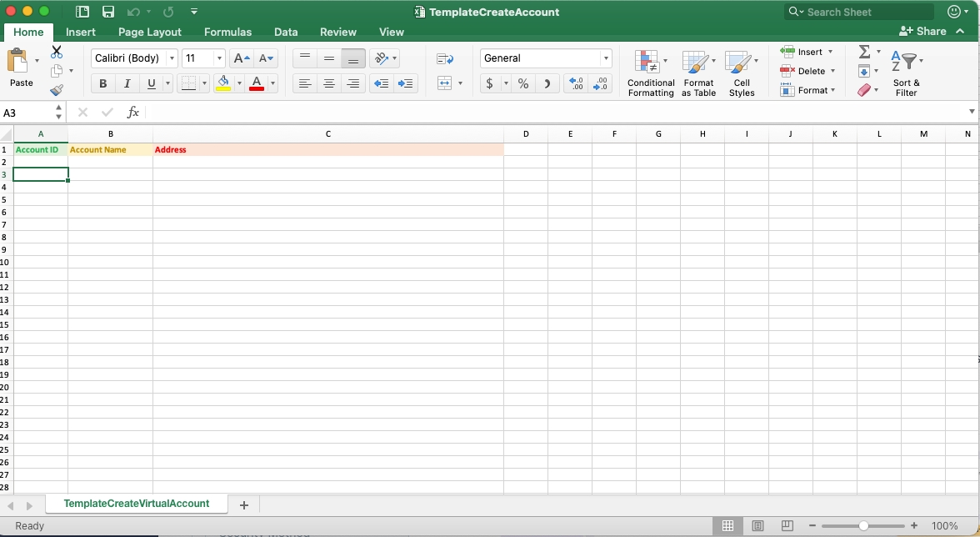Click the zoom slider handle
The image size is (980, 537).
863,526
